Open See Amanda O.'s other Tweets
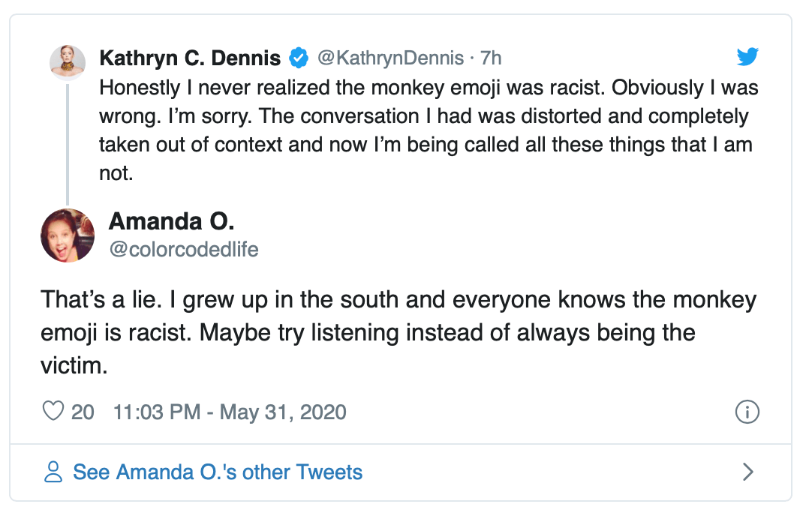Viewport: 812px width, 516px height. 218,472
